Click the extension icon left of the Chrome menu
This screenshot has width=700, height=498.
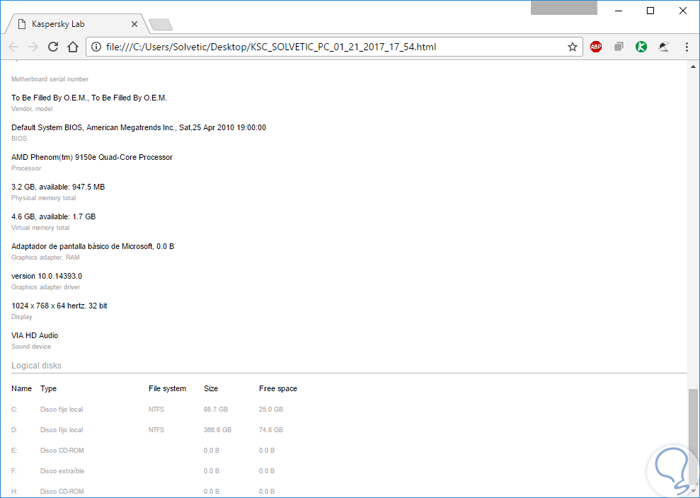(x=664, y=47)
